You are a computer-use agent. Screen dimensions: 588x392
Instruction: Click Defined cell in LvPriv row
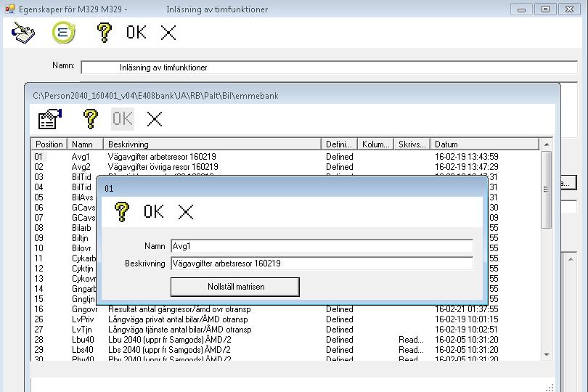(340, 319)
